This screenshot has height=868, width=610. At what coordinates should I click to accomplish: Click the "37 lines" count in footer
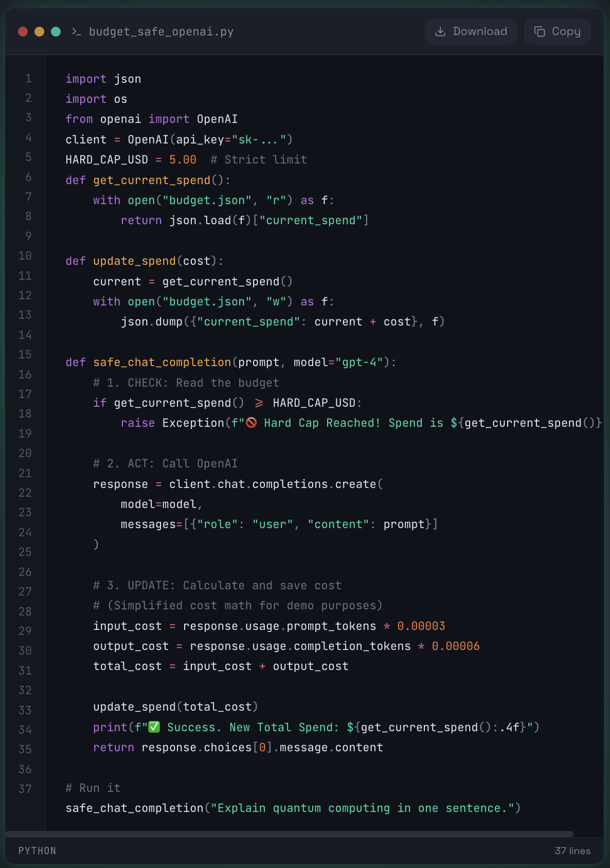point(572,851)
